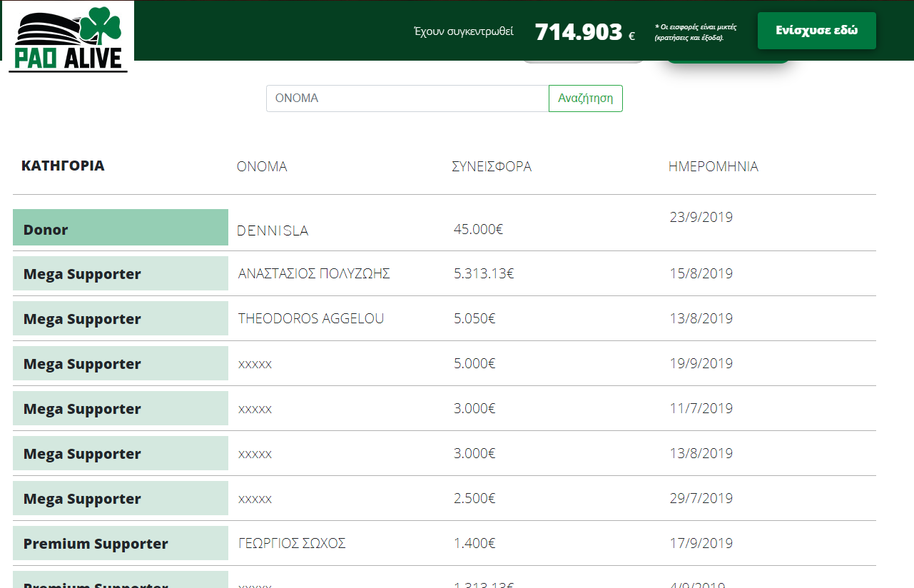The width and height of the screenshot is (914, 588).
Task: Click the Έχουν συγκεντρωθεί label
Action: click(x=464, y=31)
